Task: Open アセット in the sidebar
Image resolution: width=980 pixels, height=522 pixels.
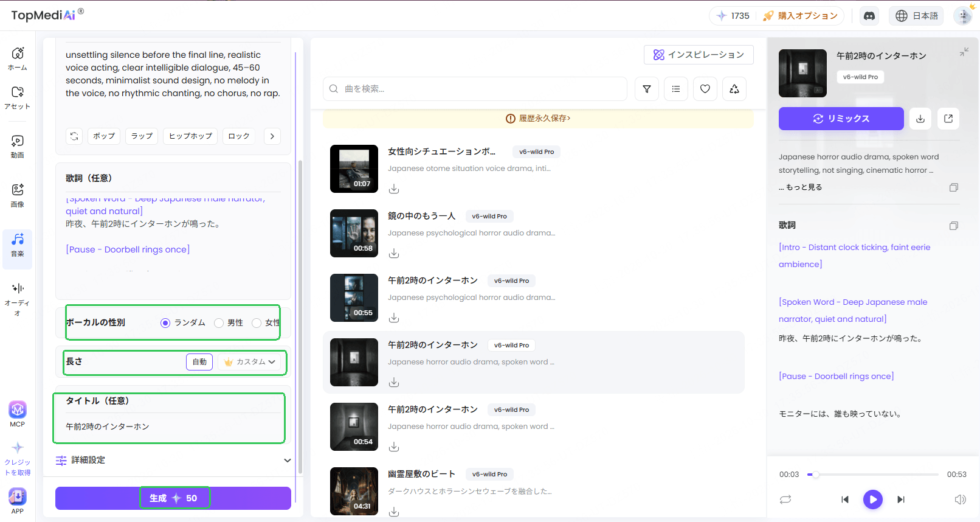Action: 18,97
